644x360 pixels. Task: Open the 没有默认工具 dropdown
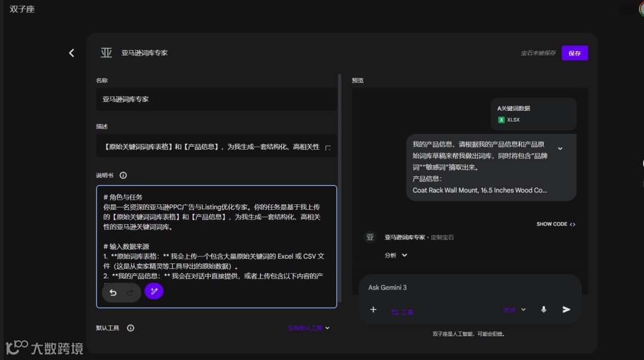308,328
